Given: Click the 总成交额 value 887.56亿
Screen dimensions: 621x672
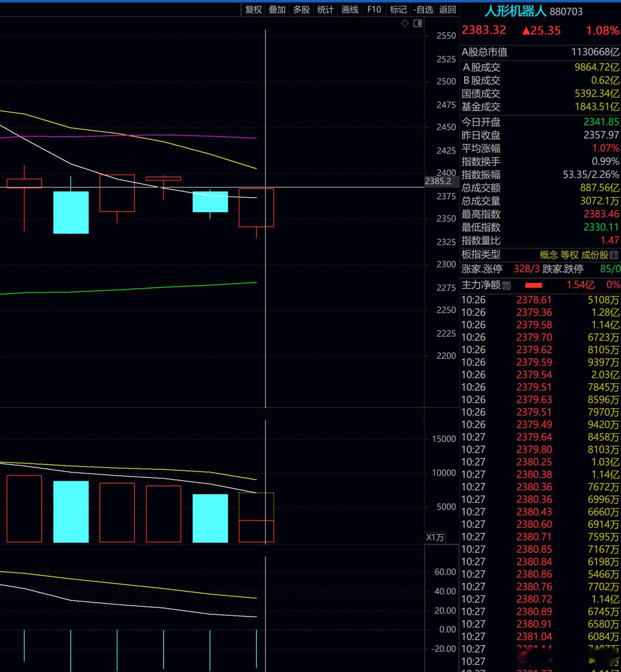Looking at the screenshot, I should [x=600, y=188].
